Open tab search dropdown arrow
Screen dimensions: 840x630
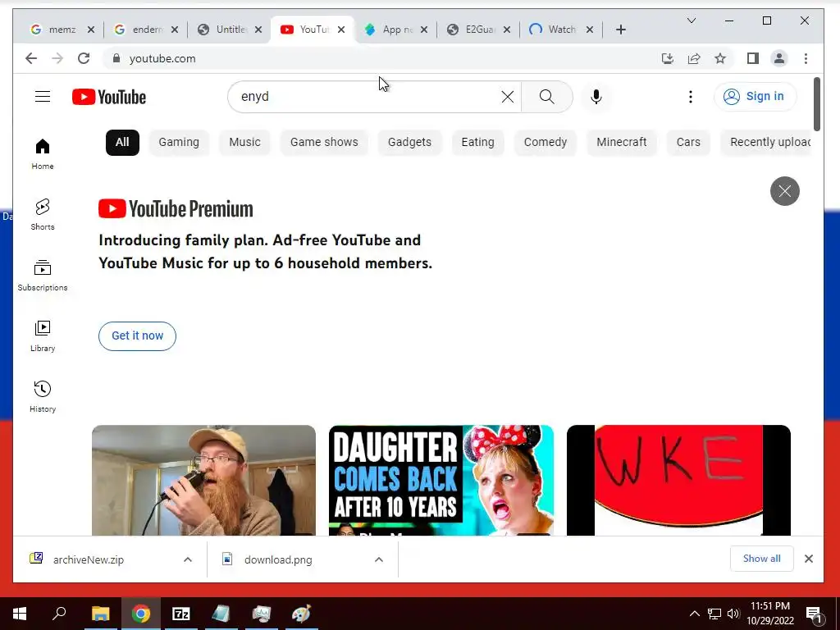coord(691,21)
